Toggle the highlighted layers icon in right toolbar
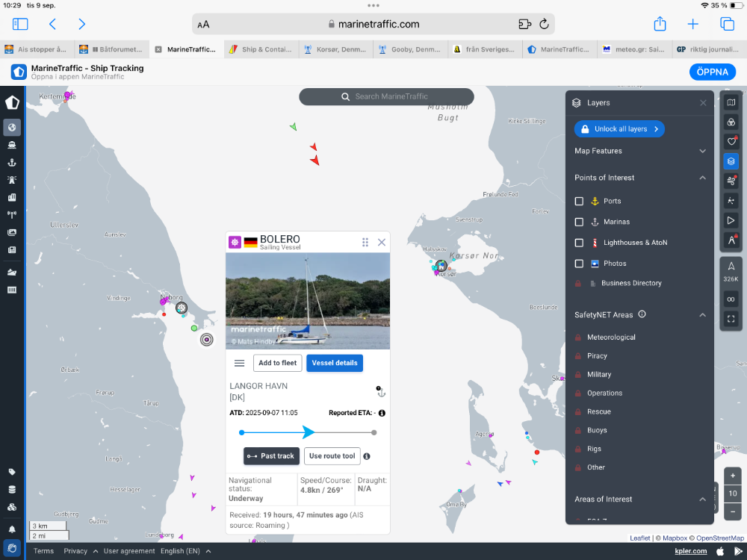The image size is (747, 560). pyautogui.click(x=731, y=161)
